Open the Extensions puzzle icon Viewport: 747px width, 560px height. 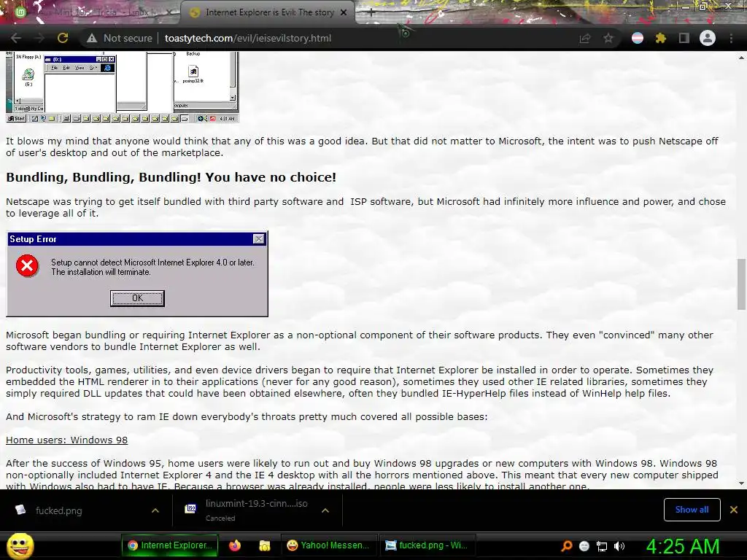[x=660, y=38]
